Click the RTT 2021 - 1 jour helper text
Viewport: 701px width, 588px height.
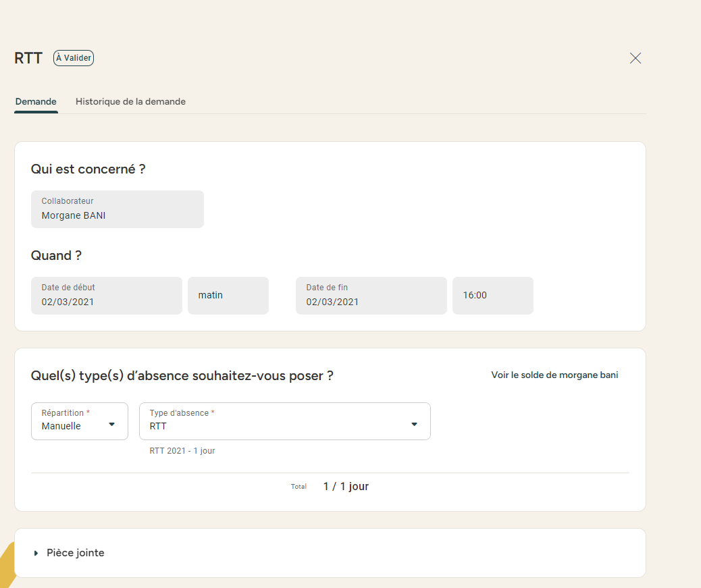click(x=182, y=451)
